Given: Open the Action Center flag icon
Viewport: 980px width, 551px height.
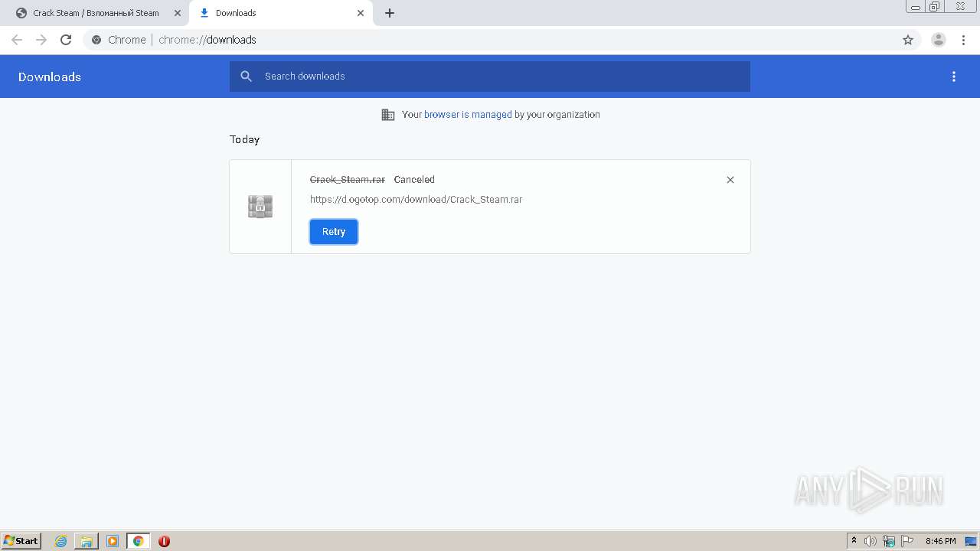Looking at the screenshot, I should coord(907,541).
